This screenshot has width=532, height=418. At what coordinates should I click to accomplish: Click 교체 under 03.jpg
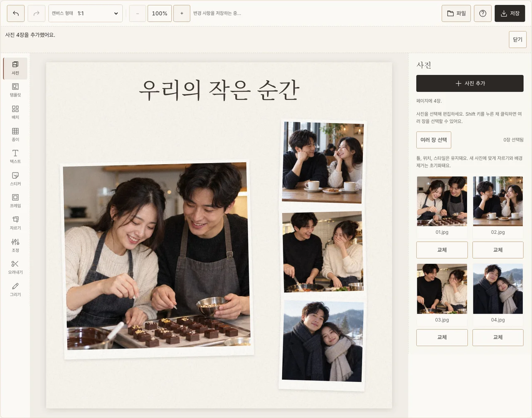pyautogui.click(x=442, y=337)
